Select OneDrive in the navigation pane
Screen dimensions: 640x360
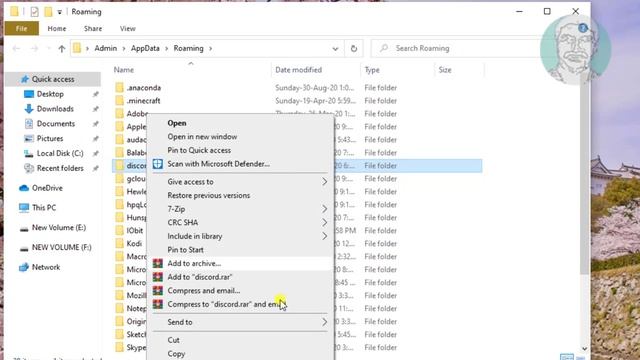[47, 188]
